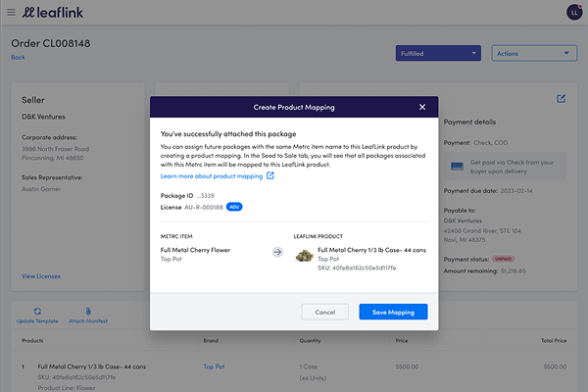Close the Create Product Mapping dialog

point(422,107)
